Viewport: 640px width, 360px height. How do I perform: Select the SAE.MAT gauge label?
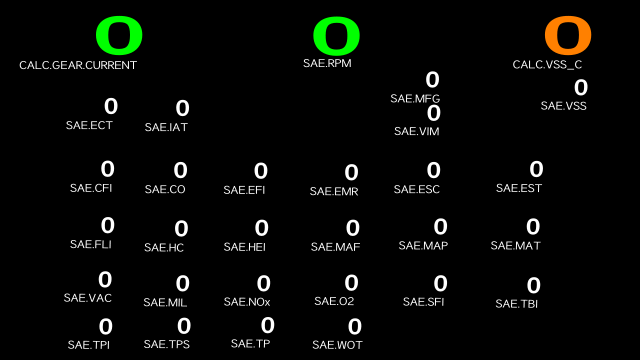516,246
